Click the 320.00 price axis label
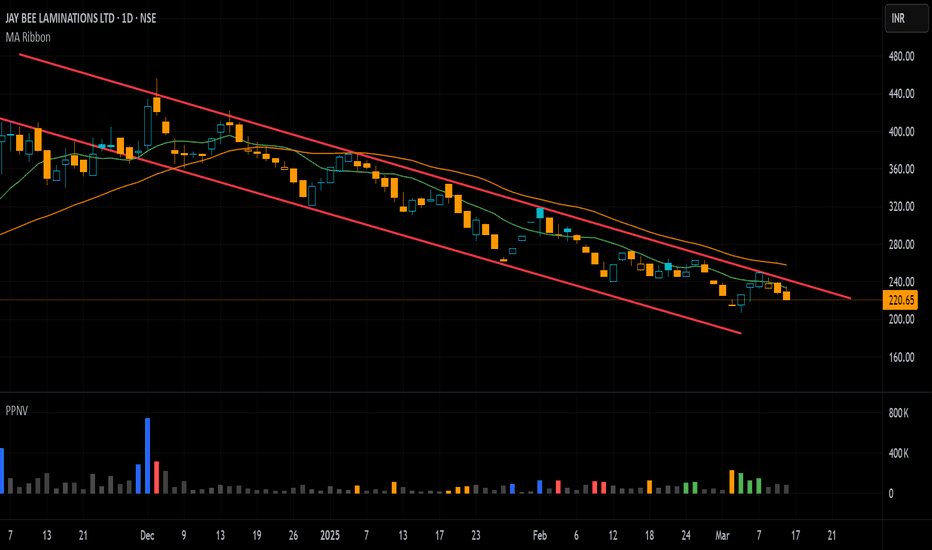 point(901,207)
